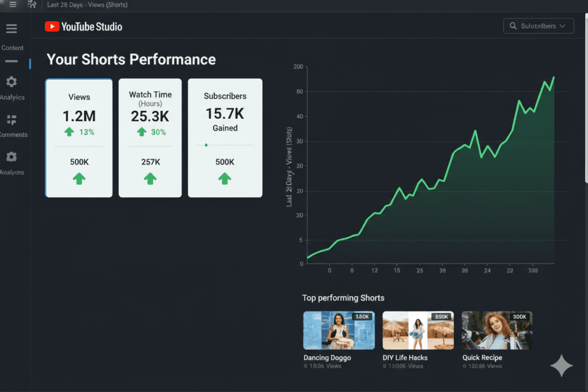Image resolution: width=588 pixels, height=392 pixels.
Task: Open the Subscribers dropdown
Action: [539, 26]
